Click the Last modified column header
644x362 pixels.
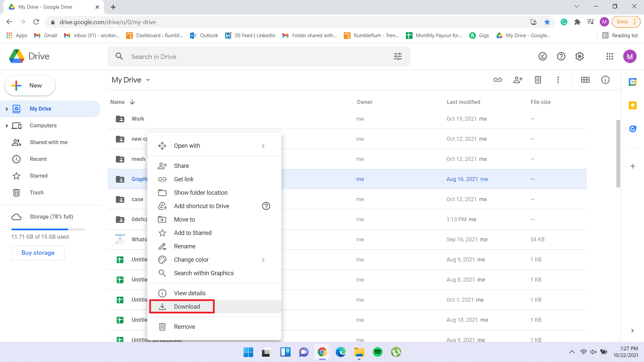point(463,102)
